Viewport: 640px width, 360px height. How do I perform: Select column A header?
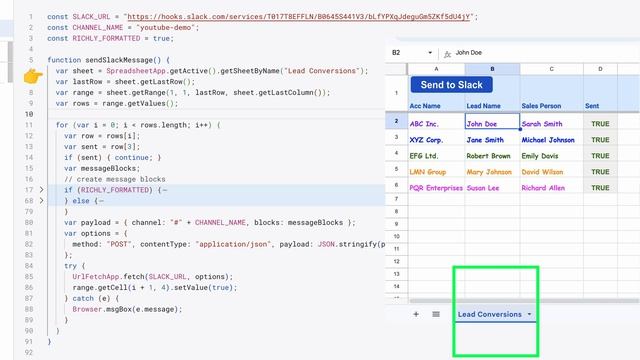(436, 69)
